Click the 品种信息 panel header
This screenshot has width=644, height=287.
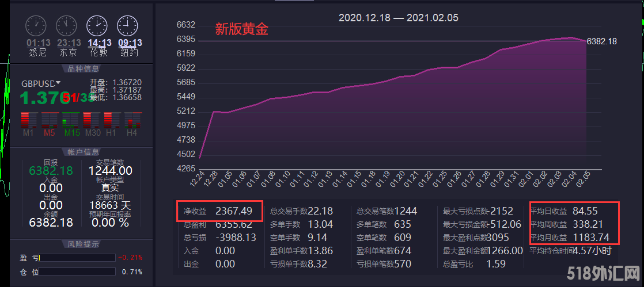(x=79, y=69)
